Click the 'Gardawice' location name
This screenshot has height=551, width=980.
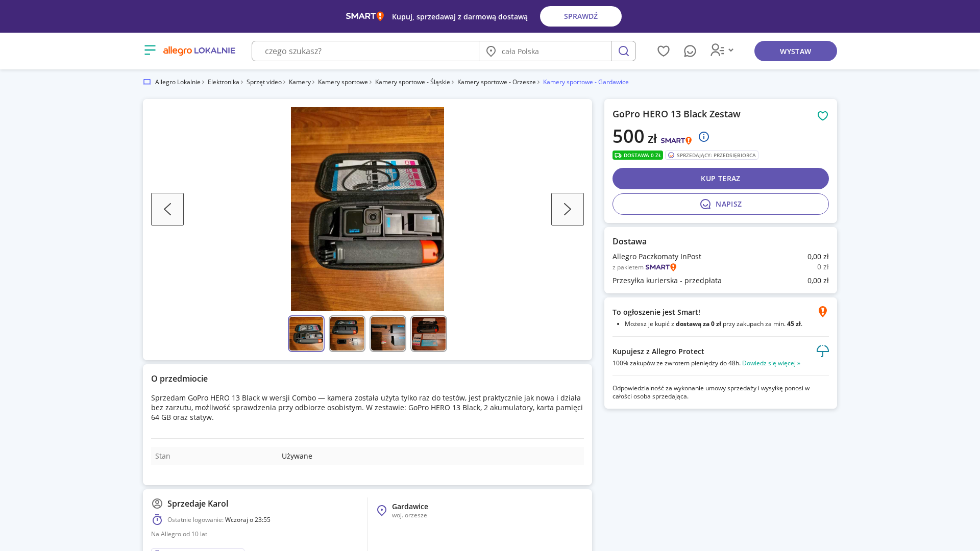coord(410,507)
